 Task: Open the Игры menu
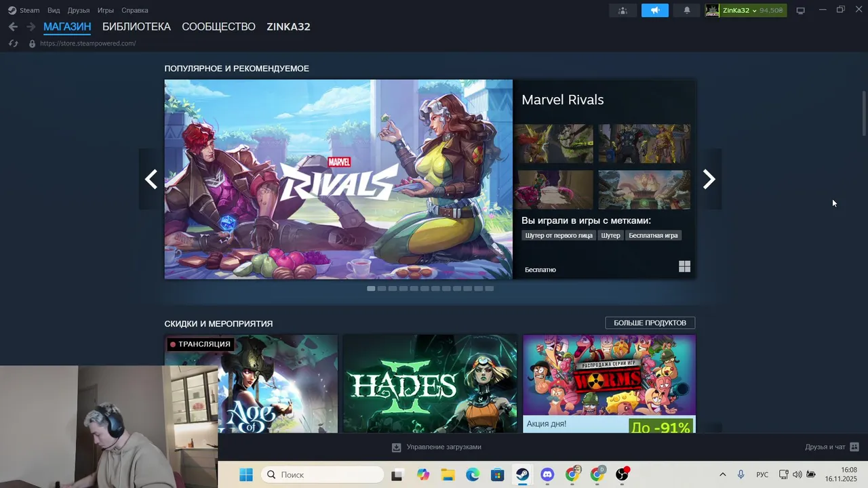(105, 10)
